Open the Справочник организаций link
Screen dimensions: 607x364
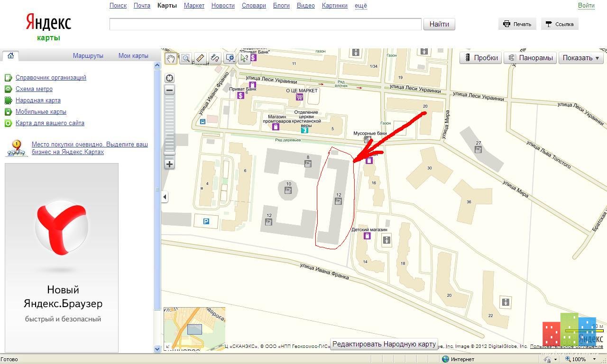coord(51,77)
